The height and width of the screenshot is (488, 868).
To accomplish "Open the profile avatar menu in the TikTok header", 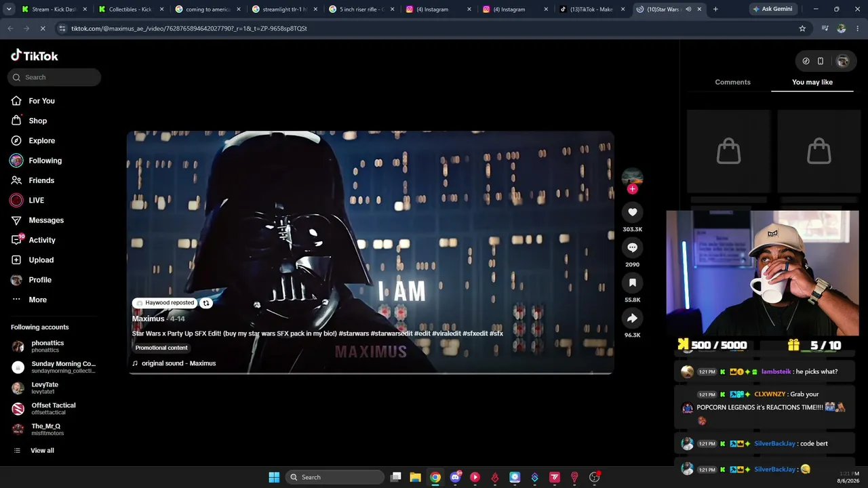I will (843, 61).
